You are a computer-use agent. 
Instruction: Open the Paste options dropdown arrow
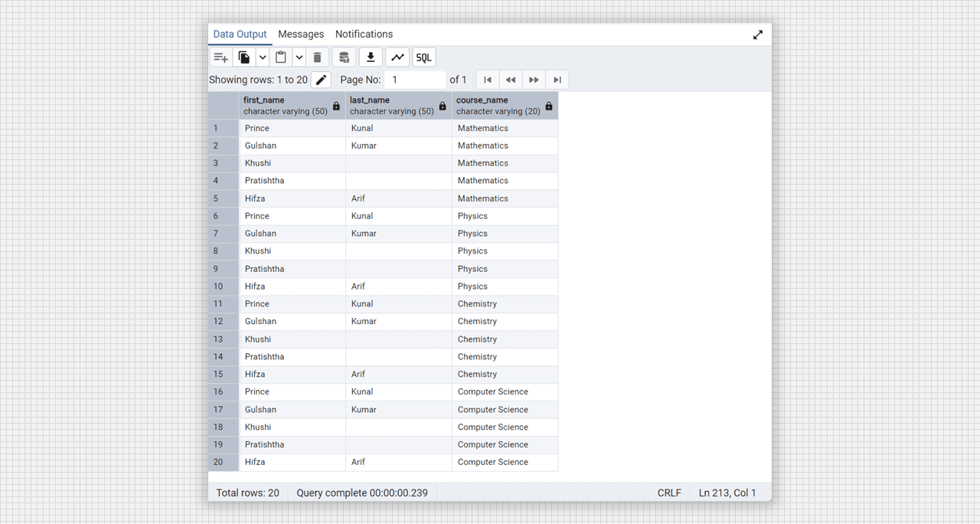(299, 57)
